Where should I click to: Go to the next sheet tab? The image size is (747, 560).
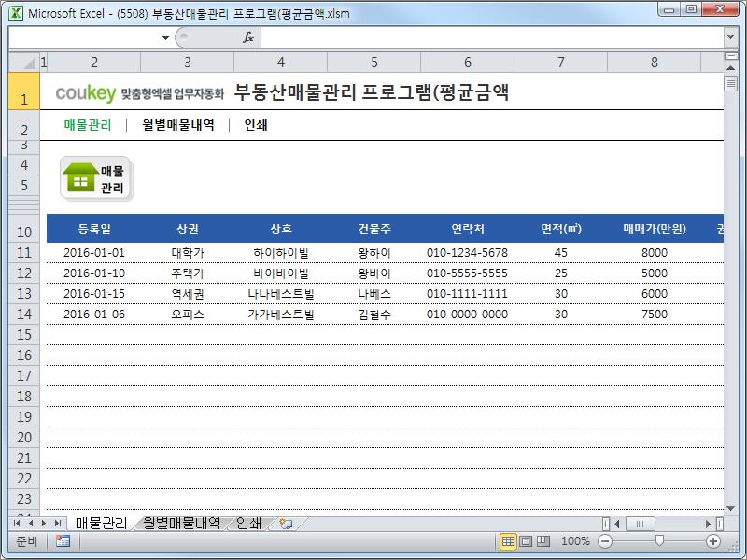pyautogui.click(x=44, y=524)
